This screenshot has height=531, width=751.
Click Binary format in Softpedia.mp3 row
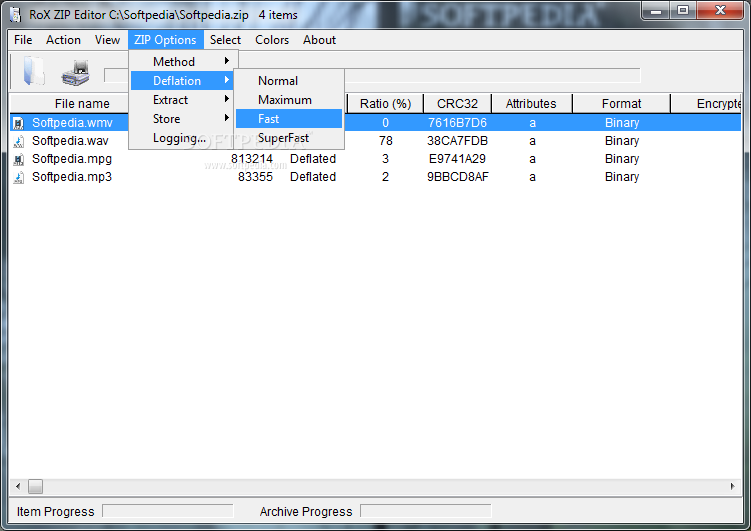622,177
